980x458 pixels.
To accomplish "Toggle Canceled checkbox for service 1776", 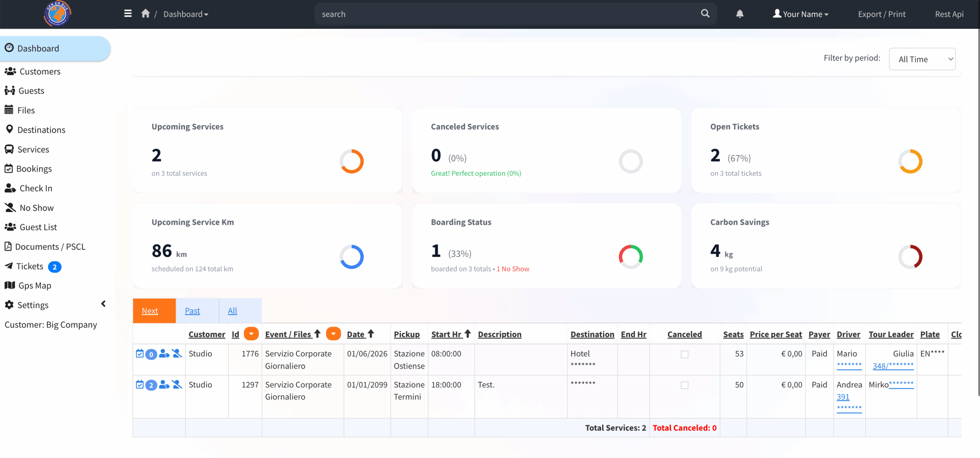I will click(684, 354).
